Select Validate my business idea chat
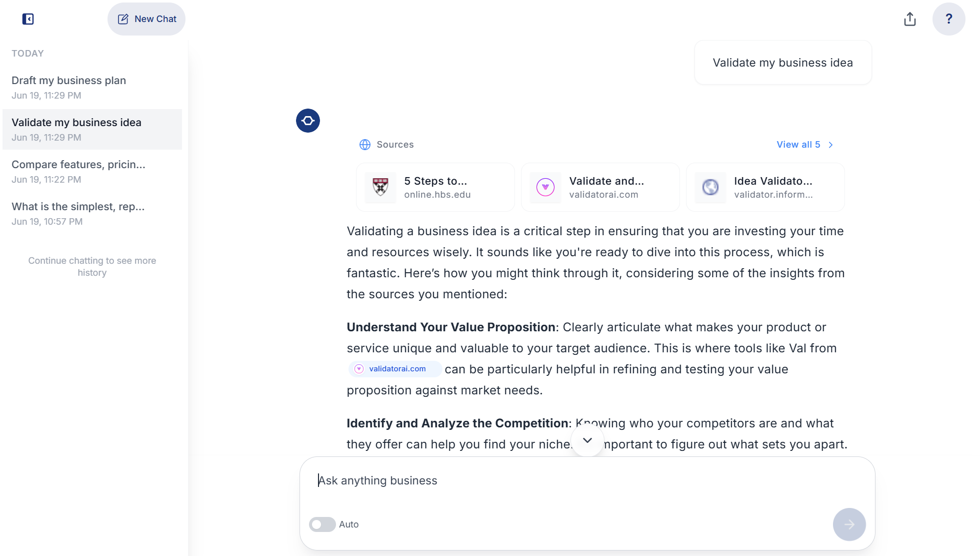 point(92,129)
